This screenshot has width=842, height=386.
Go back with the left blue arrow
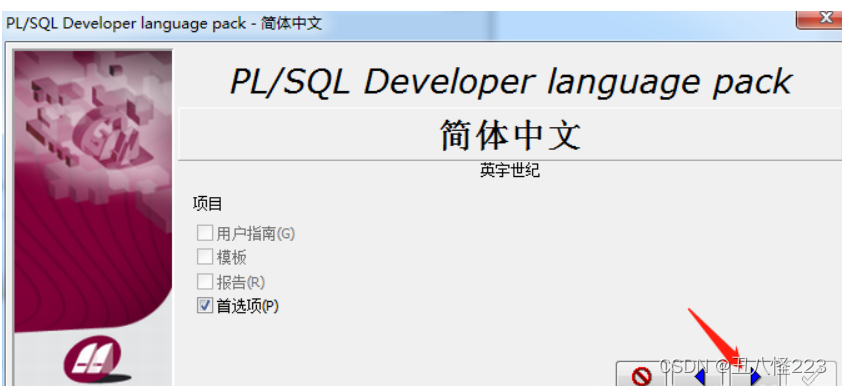(699, 375)
